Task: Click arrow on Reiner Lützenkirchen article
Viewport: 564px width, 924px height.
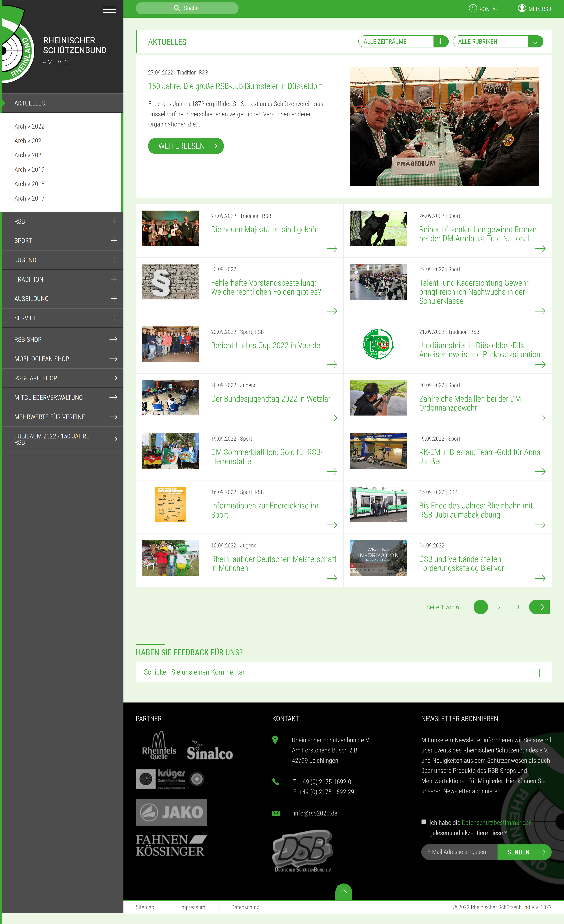Action: tap(540, 249)
